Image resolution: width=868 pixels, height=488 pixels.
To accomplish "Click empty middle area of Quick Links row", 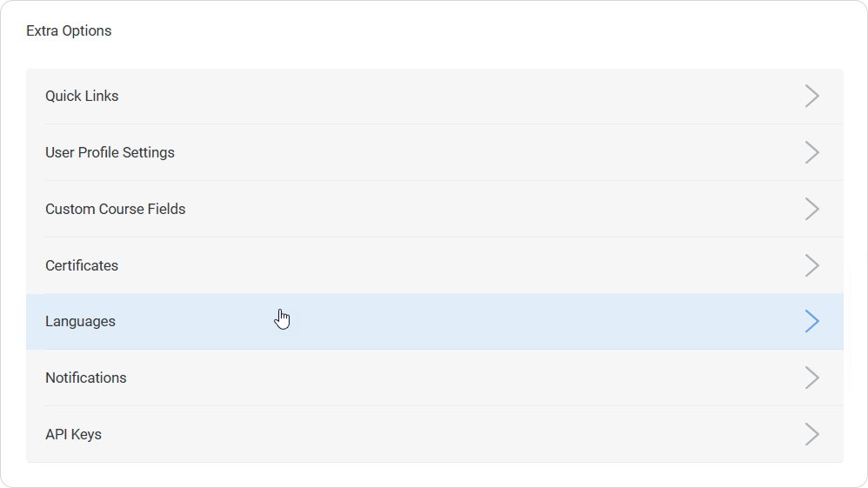I will (435, 96).
